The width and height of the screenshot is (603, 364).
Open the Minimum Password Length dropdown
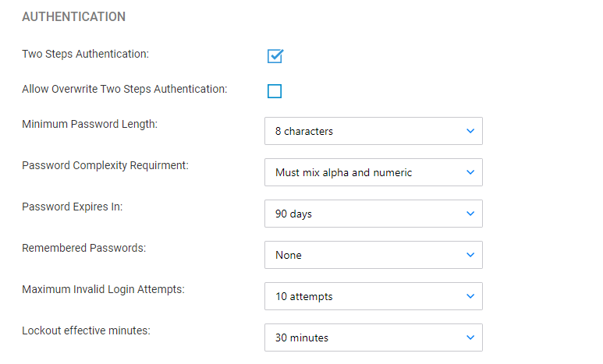click(x=374, y=131)
